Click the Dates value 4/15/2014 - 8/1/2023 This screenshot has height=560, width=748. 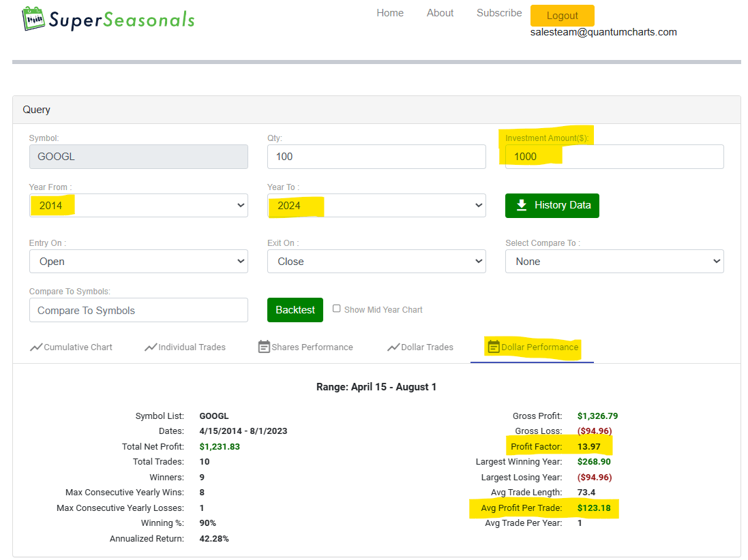243,431
